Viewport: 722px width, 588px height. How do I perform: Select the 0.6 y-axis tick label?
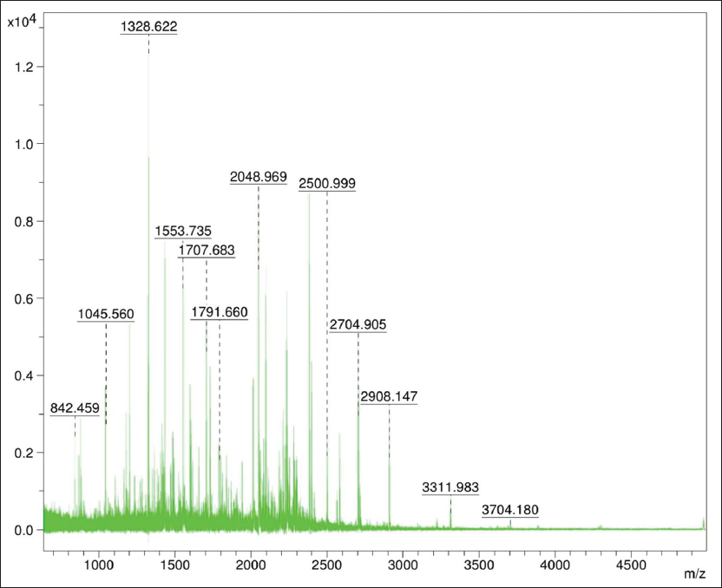point(24,298)
